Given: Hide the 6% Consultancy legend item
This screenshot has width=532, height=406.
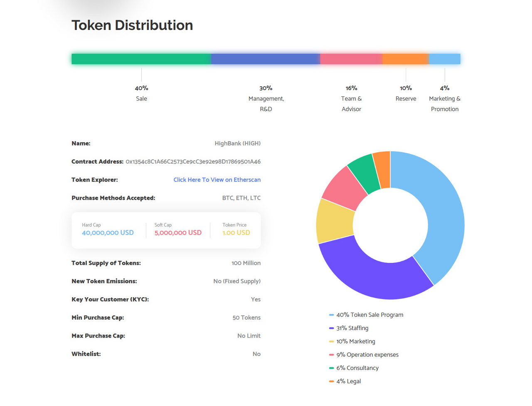Looking at the screenshot, I should (x=354, y=368).
